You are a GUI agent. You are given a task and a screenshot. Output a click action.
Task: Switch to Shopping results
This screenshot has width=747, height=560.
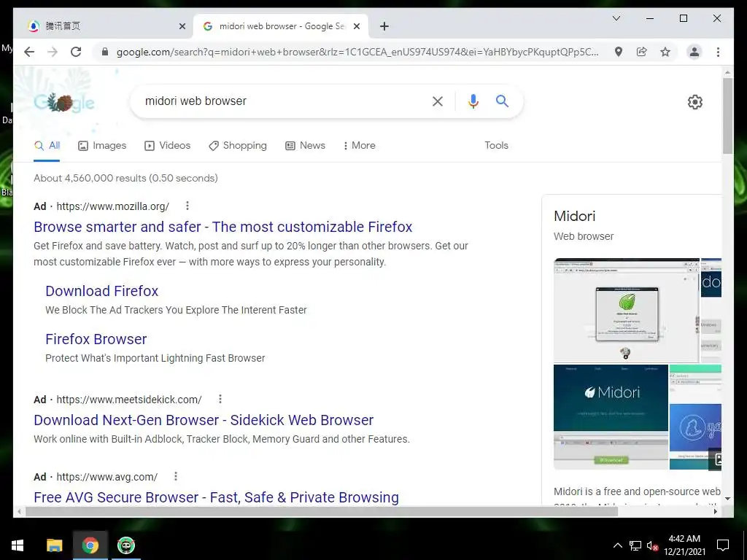tap(238, 145)
